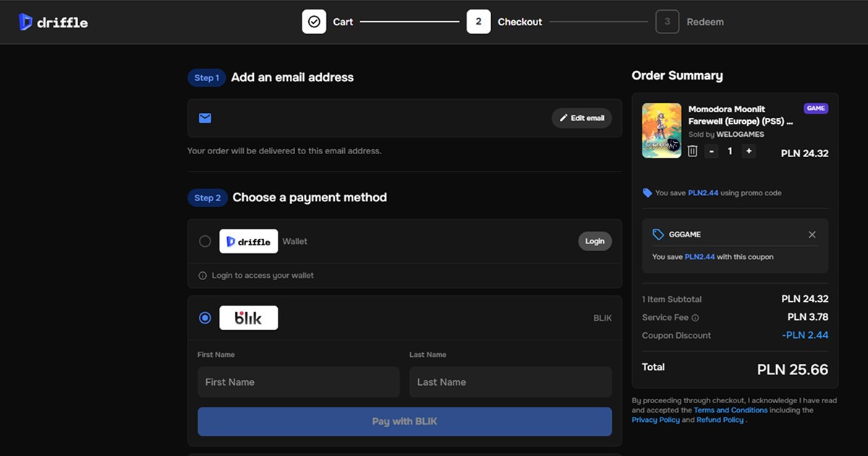868x456 pixels.
Task: Click the WELOGAMES seller name
Action: tap(740, 135)
